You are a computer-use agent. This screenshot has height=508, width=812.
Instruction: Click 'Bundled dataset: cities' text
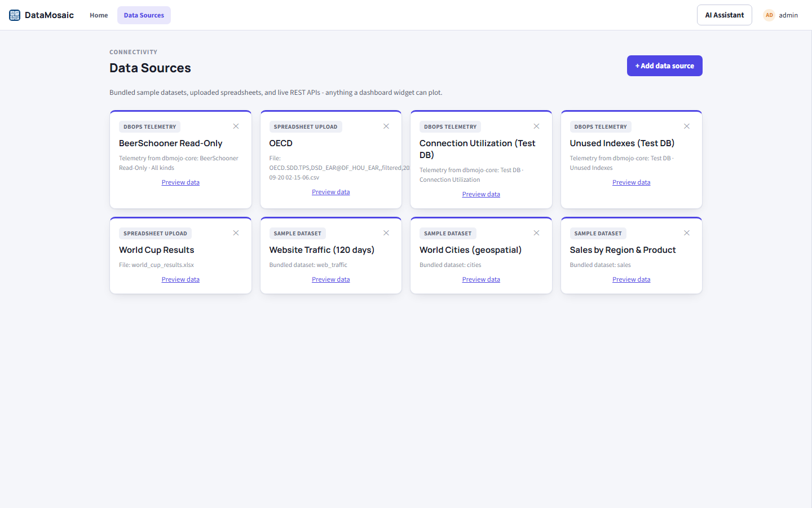coord(451,265)
